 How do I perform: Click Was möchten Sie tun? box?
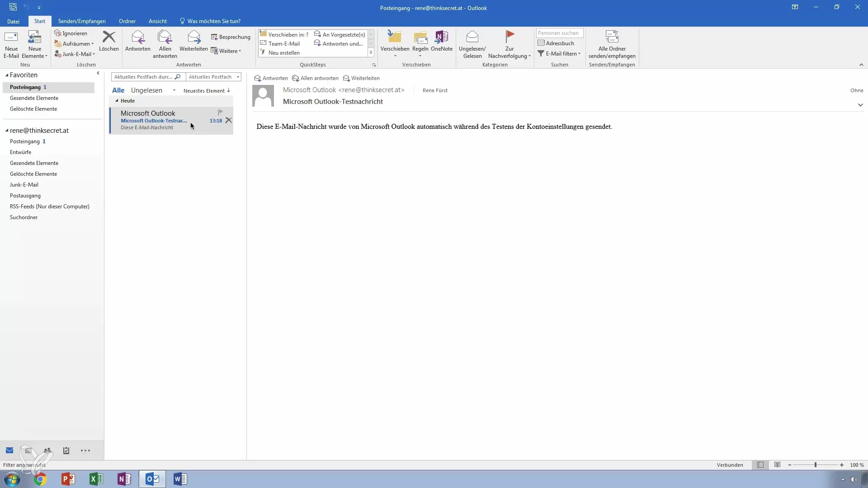tap(210, 21)
